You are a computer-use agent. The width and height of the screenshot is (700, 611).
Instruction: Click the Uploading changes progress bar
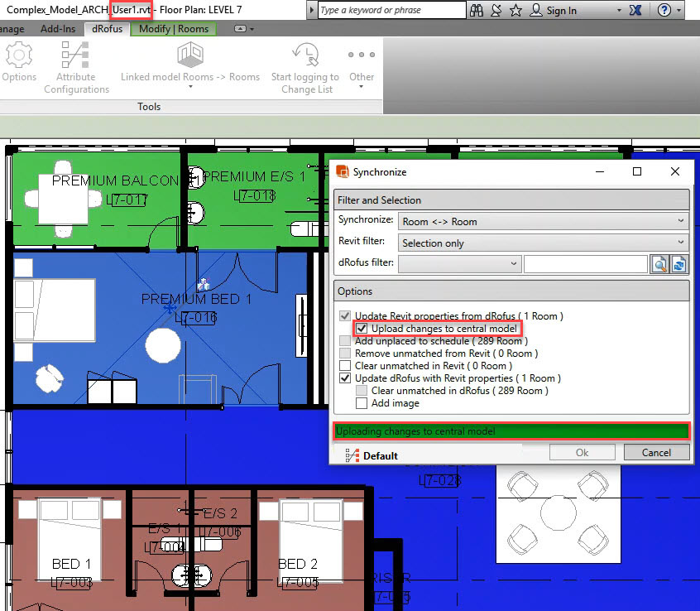click(511, 430)
